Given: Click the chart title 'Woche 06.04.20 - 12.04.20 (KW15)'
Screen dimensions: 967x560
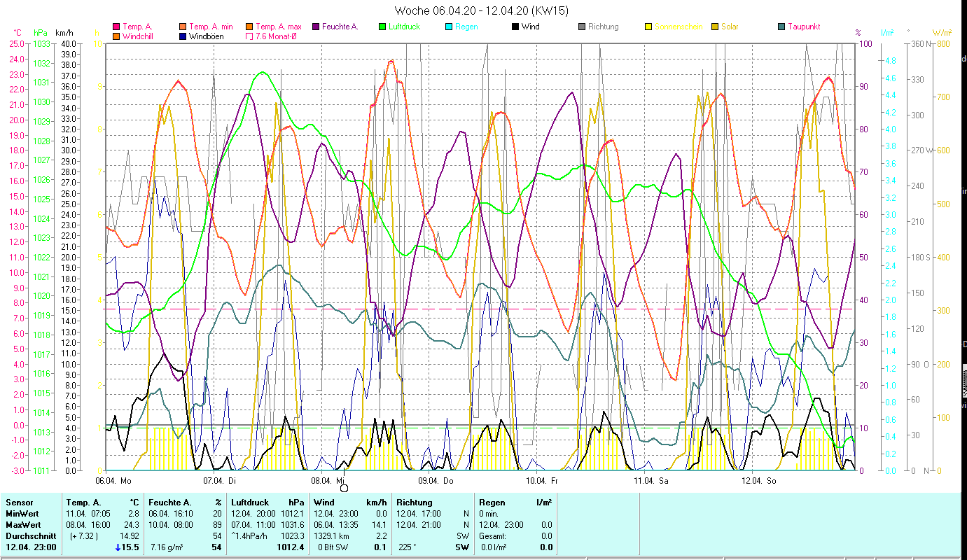Looking at the screenshot, I should click(x=482, y=10).
